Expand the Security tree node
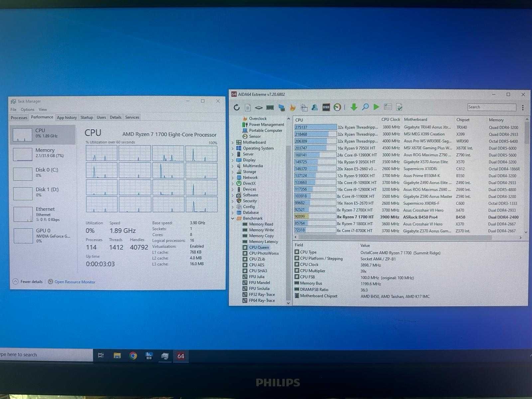 (x=232, y=201)
